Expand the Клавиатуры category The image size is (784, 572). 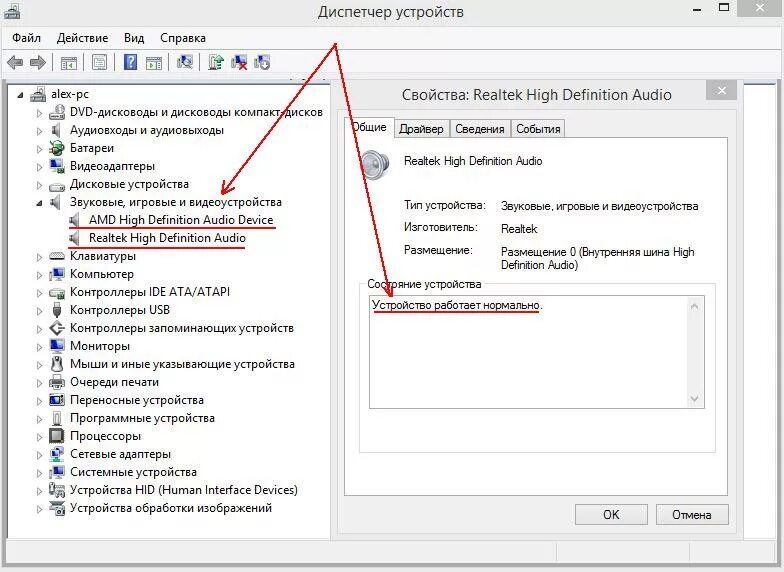pyautogui.click(x=40, y=256)
